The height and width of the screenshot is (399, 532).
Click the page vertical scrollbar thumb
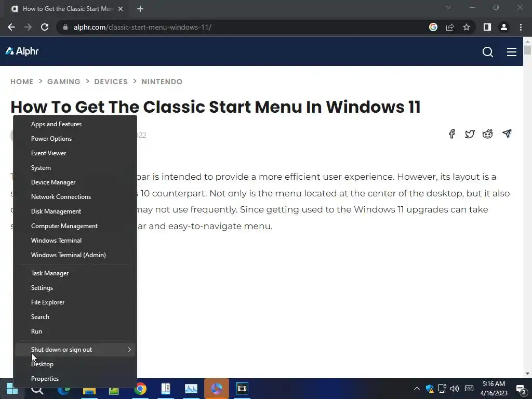[527, 50]
